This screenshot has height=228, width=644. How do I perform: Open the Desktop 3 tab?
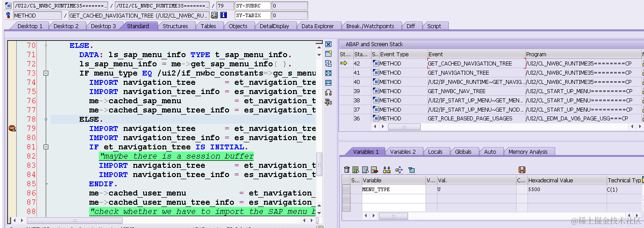tap(103, 26)
